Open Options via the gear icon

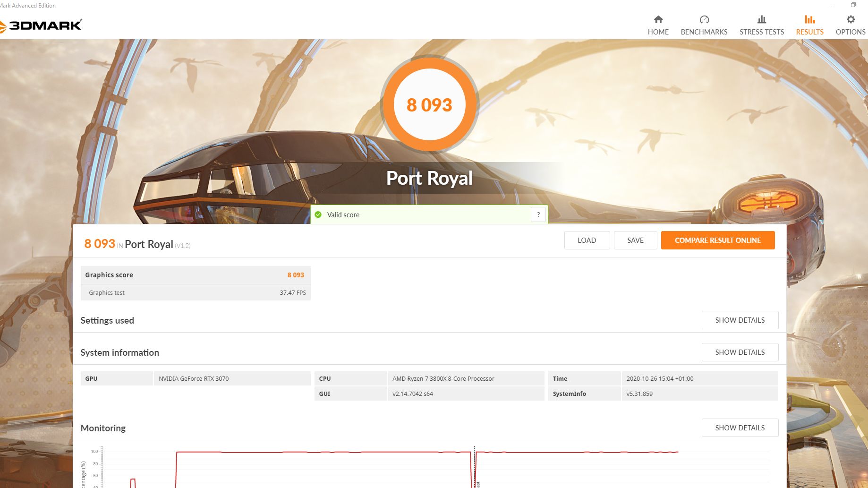(x=850, y=20)
